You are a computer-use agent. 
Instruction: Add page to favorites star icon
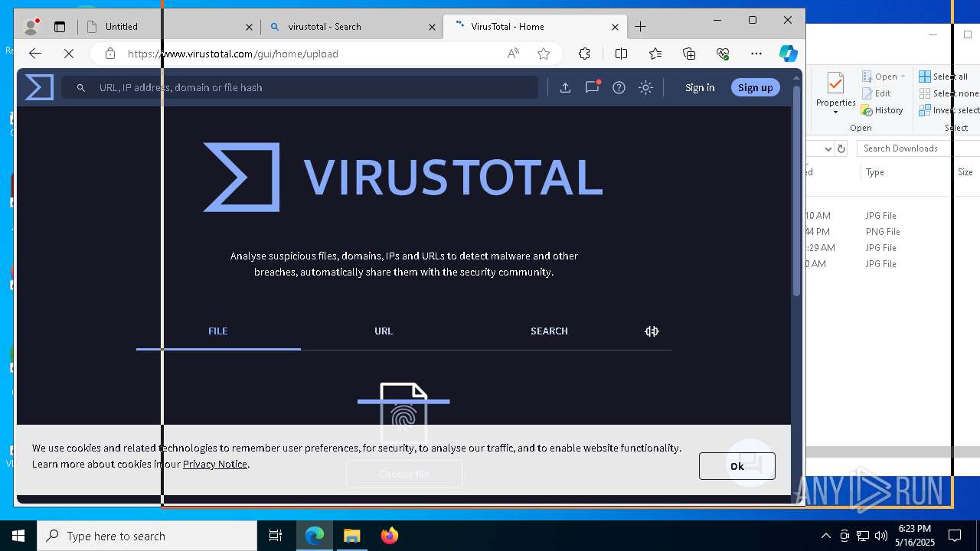click(544, 54)
